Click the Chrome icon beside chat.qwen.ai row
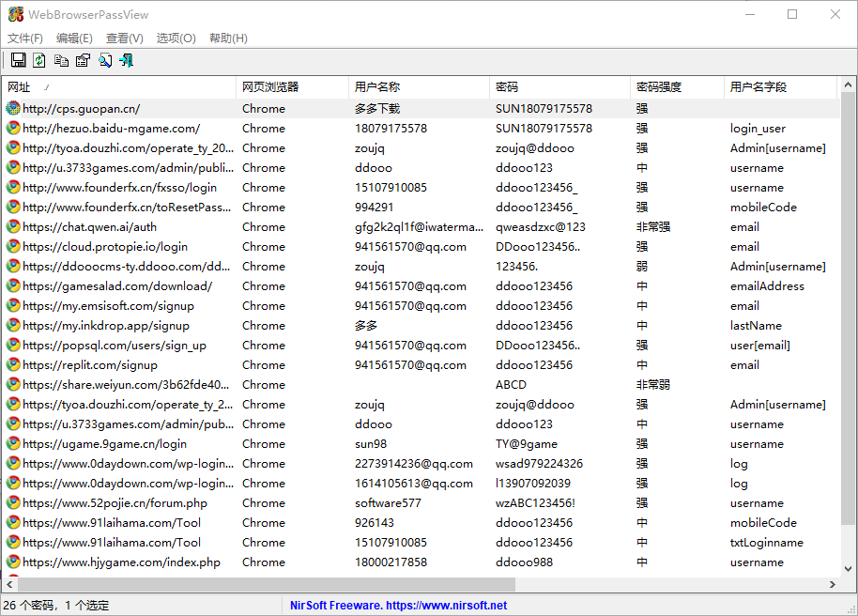 coord(13,227)
